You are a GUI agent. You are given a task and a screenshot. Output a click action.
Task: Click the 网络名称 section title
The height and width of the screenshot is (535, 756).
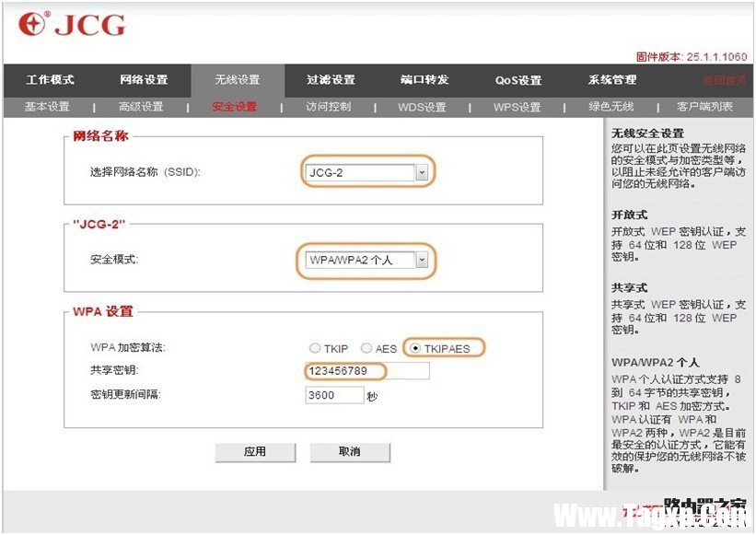pos(100,136)
